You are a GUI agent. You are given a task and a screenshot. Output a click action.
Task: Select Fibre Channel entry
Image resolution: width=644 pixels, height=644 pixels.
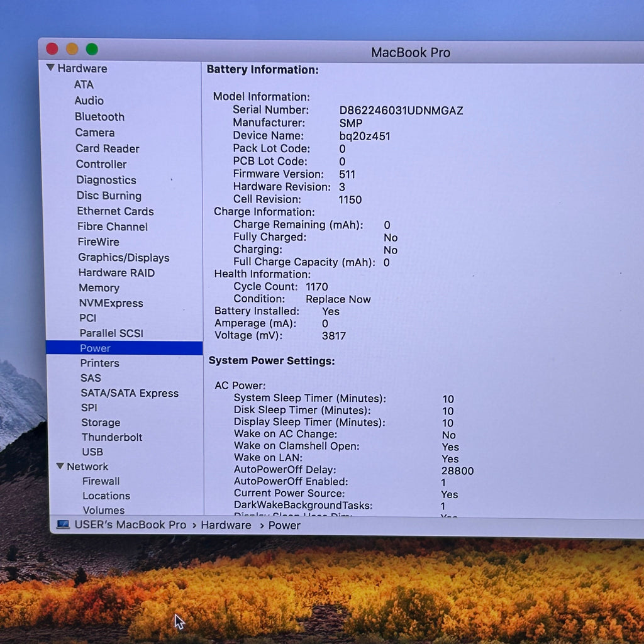point(113,226)
